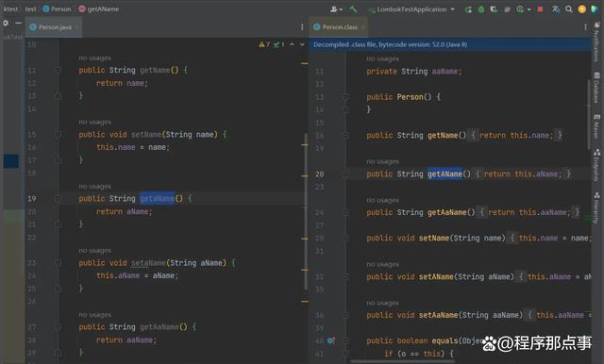Expand folded getAName method in Person.class
Viewport: 604px width, 364px height.
[345, 174]
